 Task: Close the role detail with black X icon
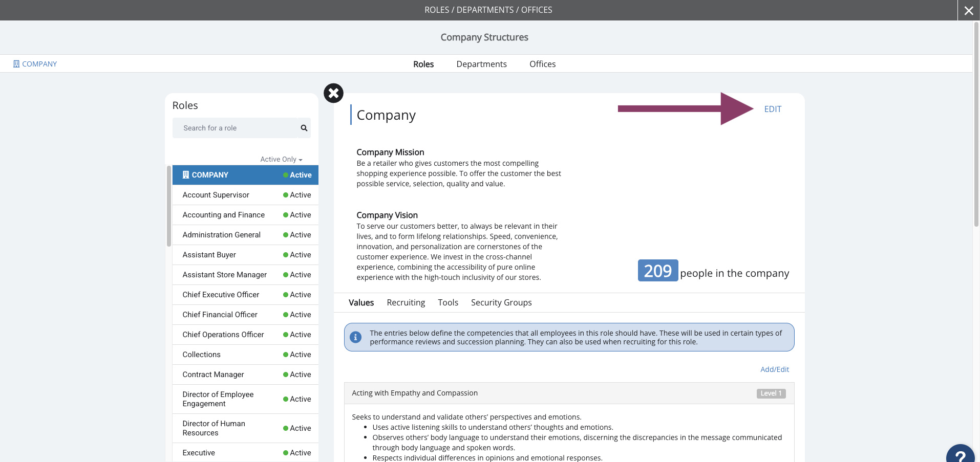click(x=333, y=93)
